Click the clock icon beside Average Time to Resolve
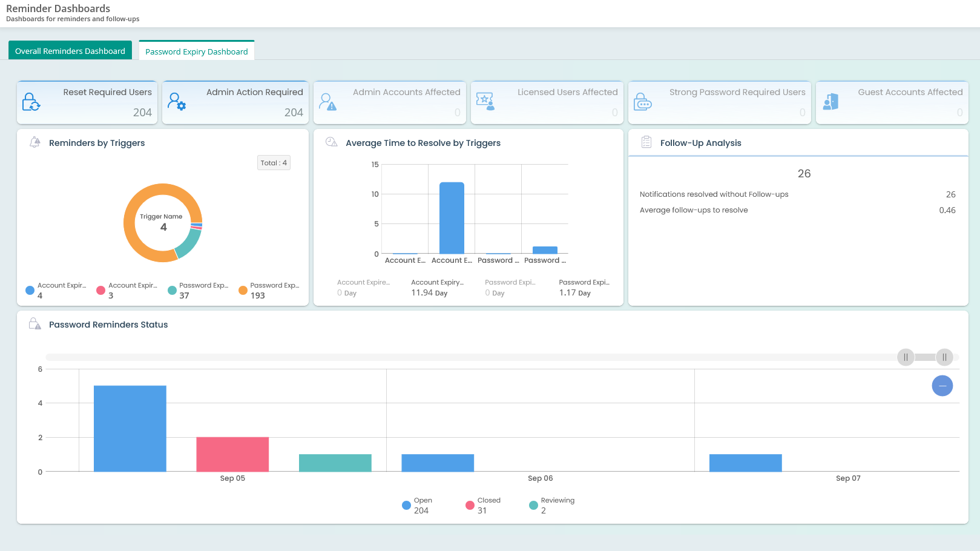The width and height of the screenshot is (980, 551). pyautogui.click(x=331, y=141)
